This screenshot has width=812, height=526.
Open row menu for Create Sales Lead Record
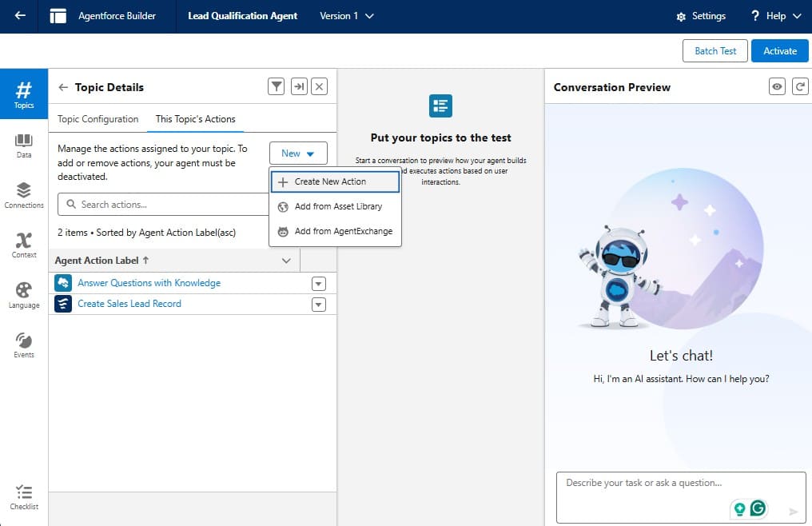[319, 304]
